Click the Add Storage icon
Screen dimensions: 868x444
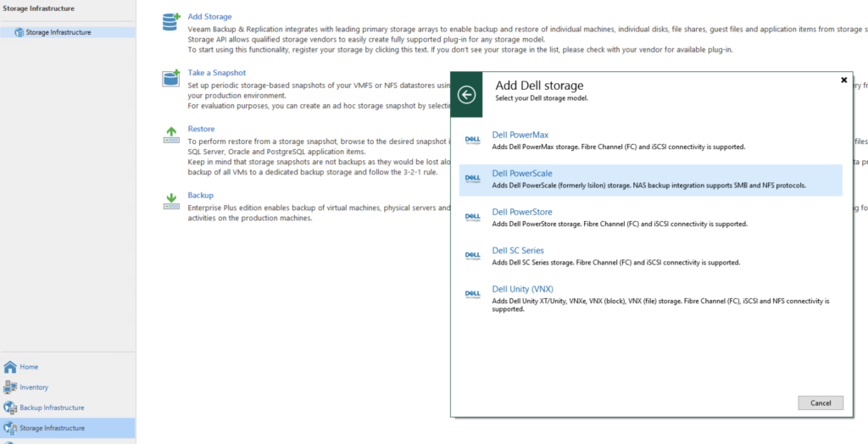(171, 22)
